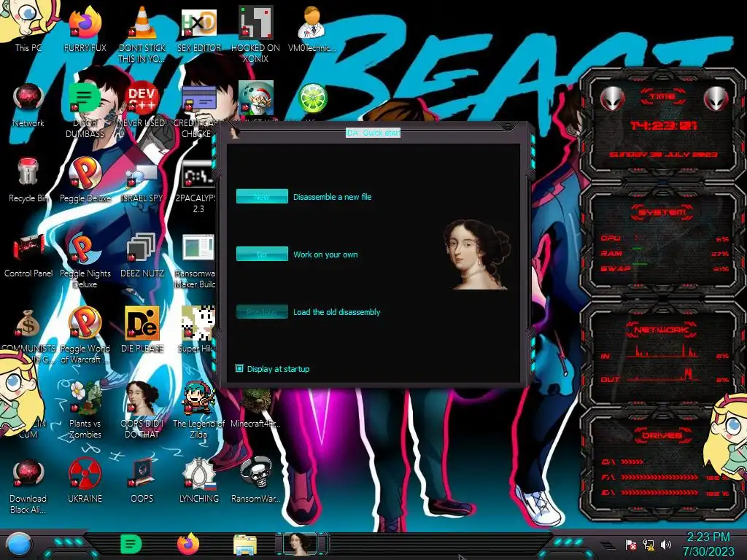Screen dimensions: 747x560
Task: Toggle the Display at startup checkbox
Action: 239,368
